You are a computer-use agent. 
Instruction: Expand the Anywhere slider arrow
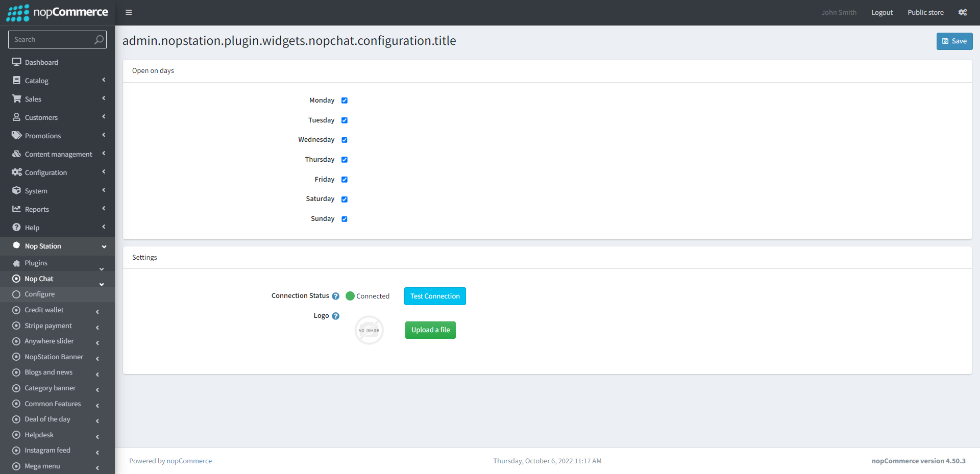tap(97, 343)
